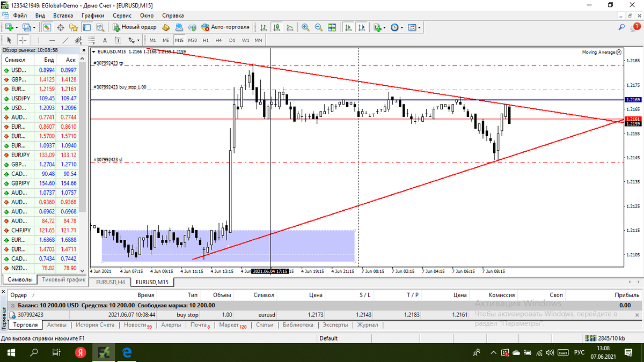Switch to the EURUSD,H4 chart tab

(110, 282)
